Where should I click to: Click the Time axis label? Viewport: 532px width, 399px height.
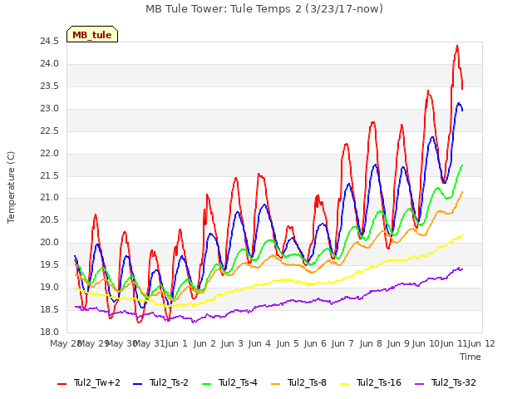coord(470,357)
